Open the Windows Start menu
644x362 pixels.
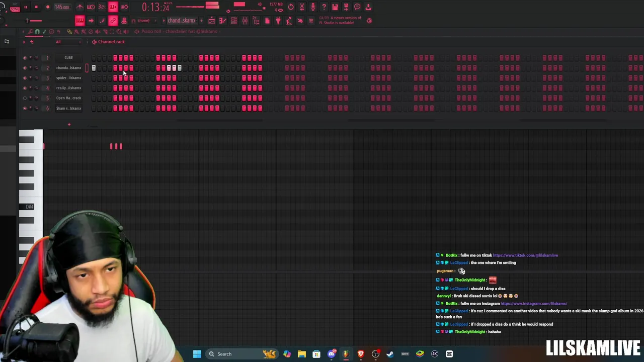click(197, 354)
